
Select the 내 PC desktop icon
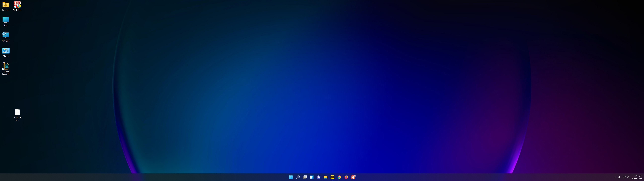6,22
